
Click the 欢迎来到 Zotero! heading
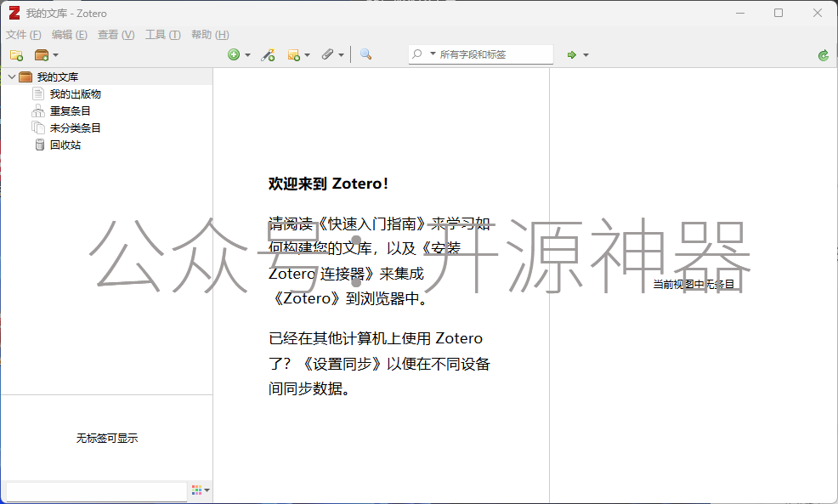328,184
